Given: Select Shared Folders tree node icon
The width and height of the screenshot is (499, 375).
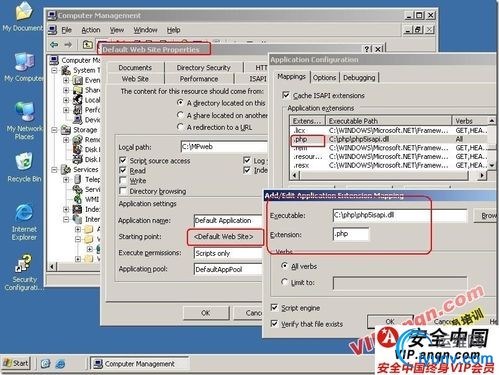Looking at the screenshot, I should click(x=78, y=90).
